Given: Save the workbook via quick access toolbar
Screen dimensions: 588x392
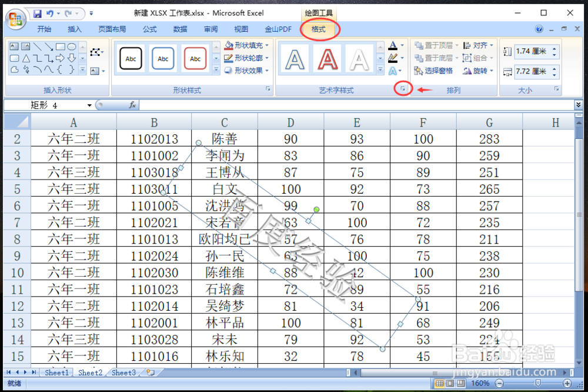Looking at the screenshot, I should 37,14.
